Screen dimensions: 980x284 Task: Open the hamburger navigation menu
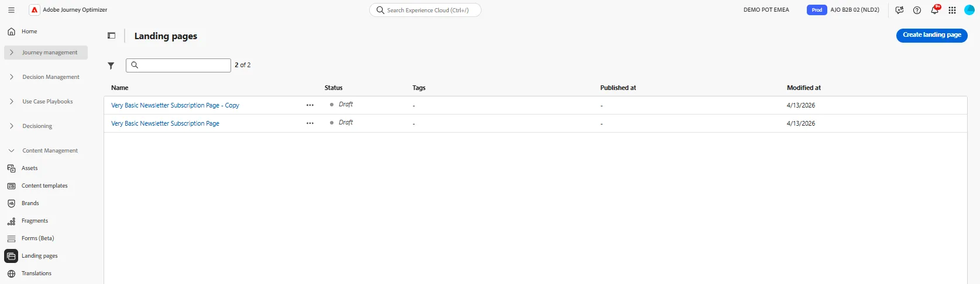(x=11, y=10)
